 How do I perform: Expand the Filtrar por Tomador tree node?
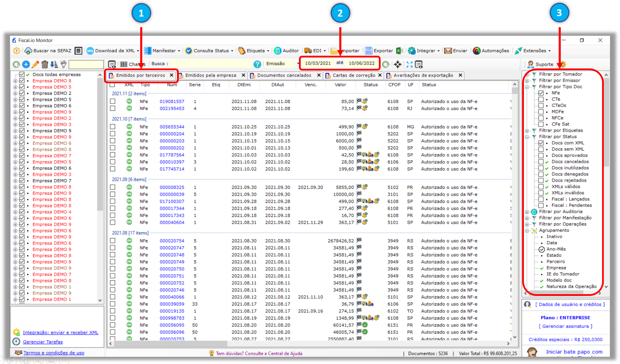coord(527,74)
